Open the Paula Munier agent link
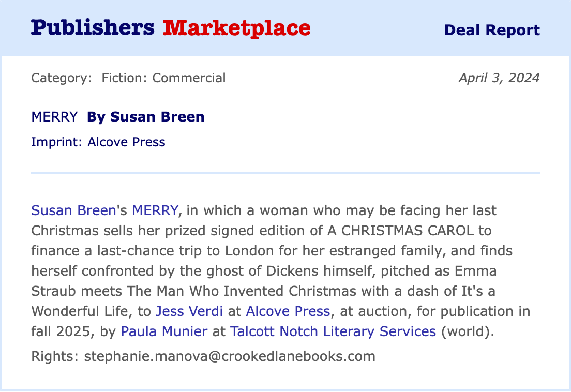571x392 pixels. pos(164,331)
